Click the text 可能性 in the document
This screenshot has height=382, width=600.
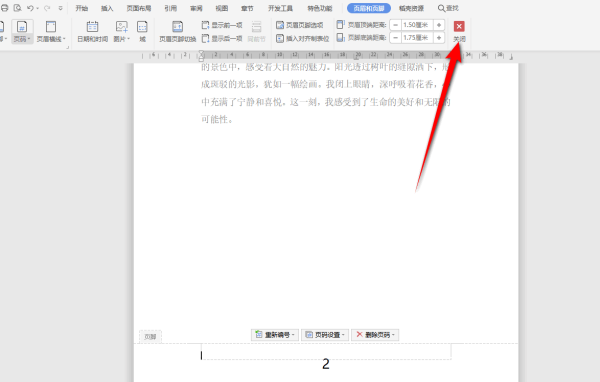click(x=215, y=119)
